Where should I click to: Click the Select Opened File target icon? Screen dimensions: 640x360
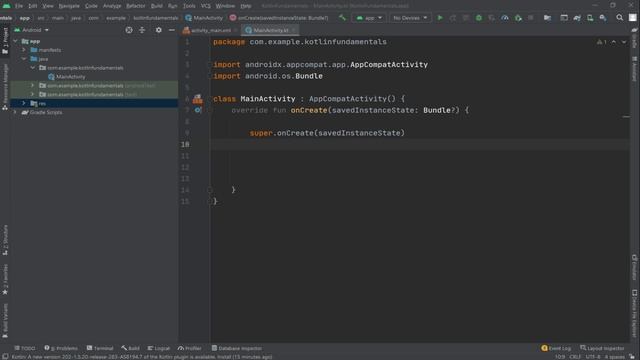[129, 30]
